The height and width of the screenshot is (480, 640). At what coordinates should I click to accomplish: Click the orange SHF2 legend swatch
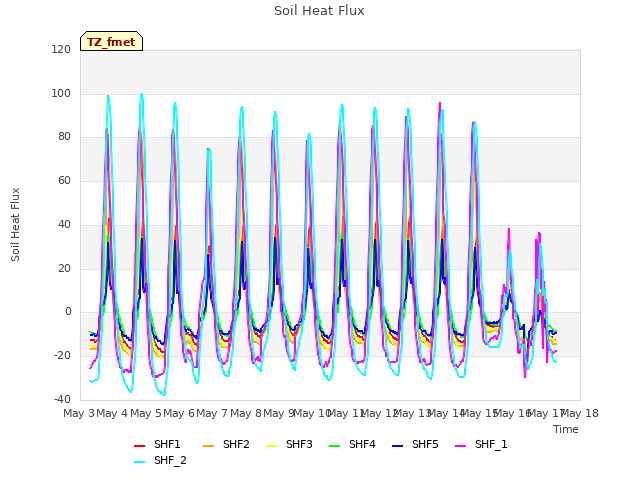(x=208, y=446)
